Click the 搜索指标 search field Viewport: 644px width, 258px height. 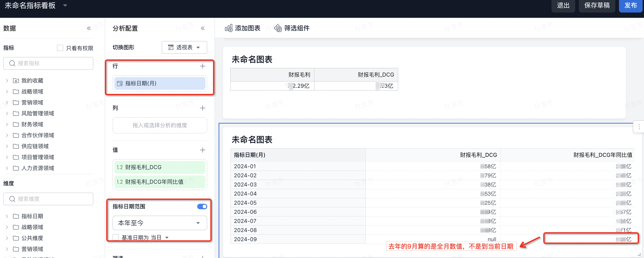coord(48,63)
